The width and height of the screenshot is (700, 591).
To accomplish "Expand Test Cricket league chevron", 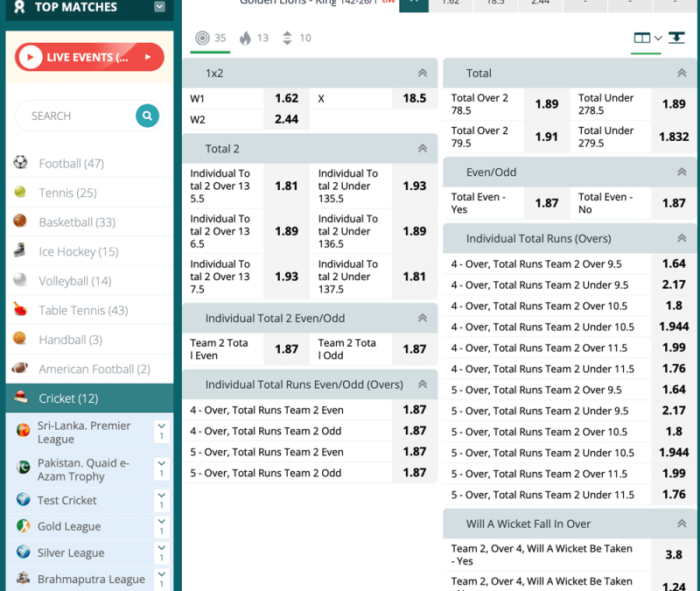I will (x=162, y=500).
